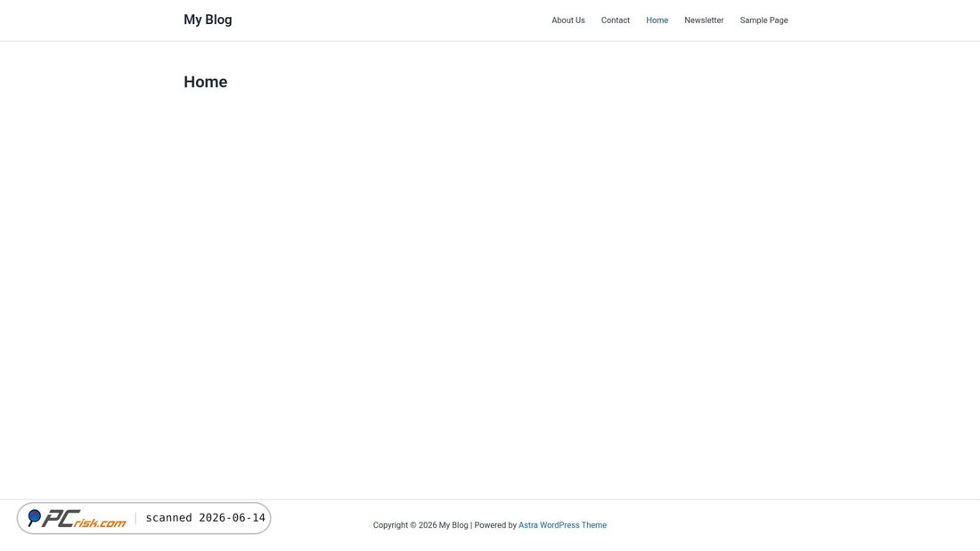Image resolution: width=980 pixels, height=551 pixels.
Task: Open the About Us menu item
Action: click(568, 20)
